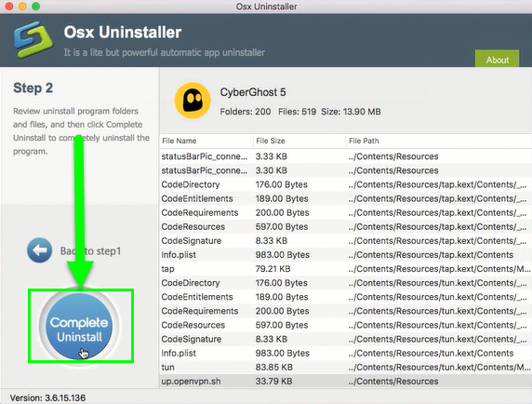Click the Osx Uninstaller header title
The width and height of the screenshot is (532, 404).
[123, 33]
